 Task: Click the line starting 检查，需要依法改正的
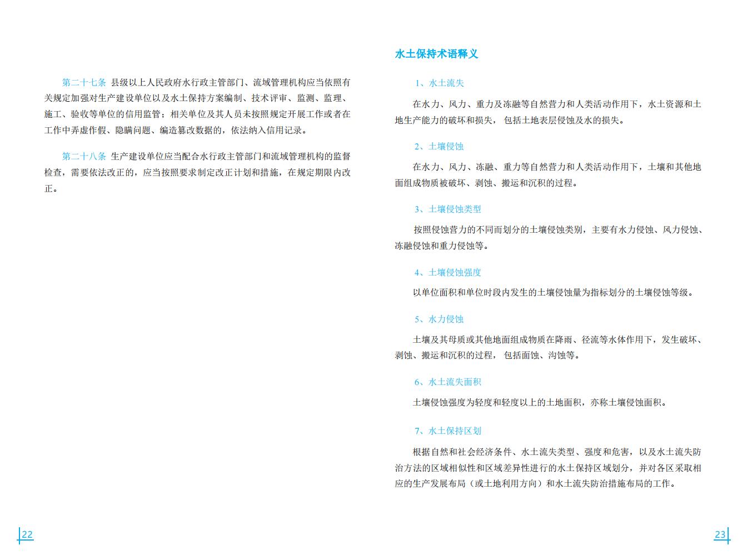coord(197,173)
